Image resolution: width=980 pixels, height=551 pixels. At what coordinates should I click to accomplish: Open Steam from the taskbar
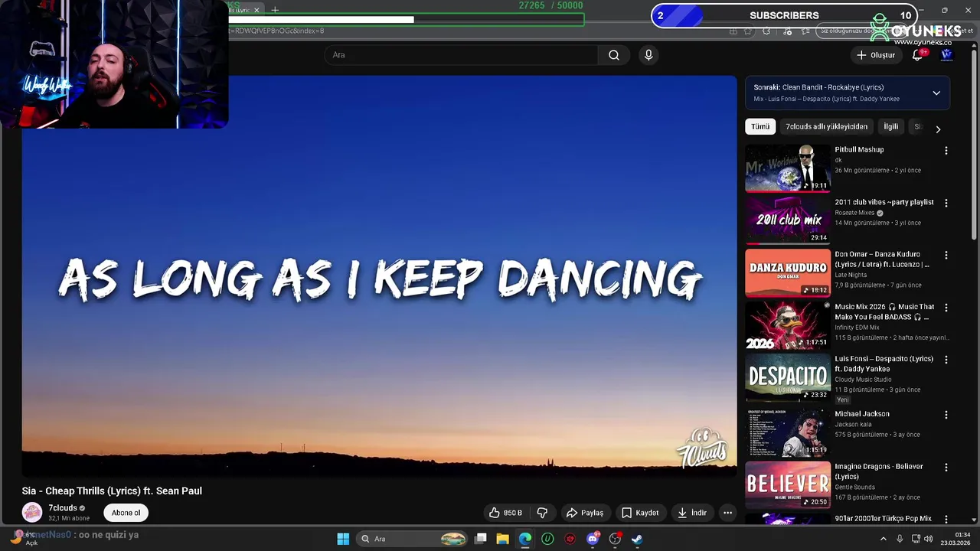pos(637,539)
